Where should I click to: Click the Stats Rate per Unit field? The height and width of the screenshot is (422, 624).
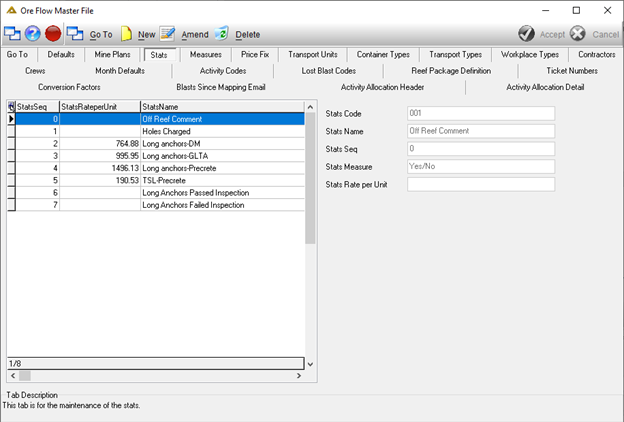tap(481, 184)
